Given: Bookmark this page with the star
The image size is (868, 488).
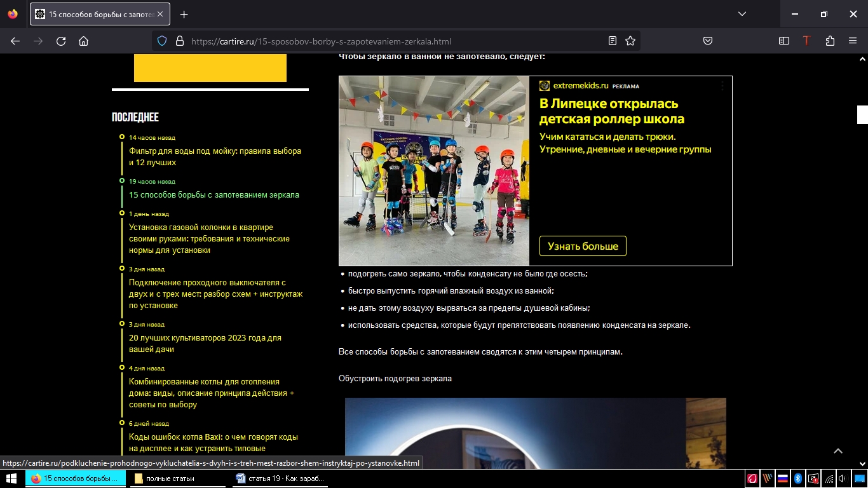Looking at the screenshot, I should (630, 41).
